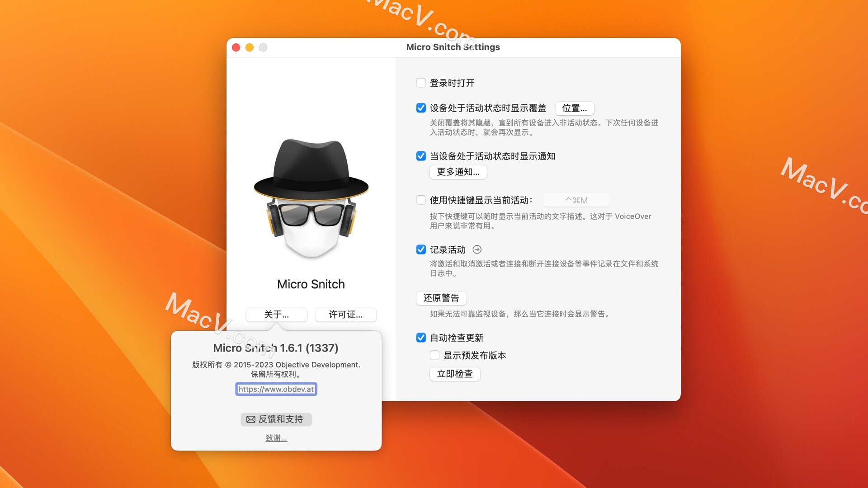Viewport: 868px width, 488px height.
Task: Click the 反馈和支持 mail button
Action: click(276, 419)
